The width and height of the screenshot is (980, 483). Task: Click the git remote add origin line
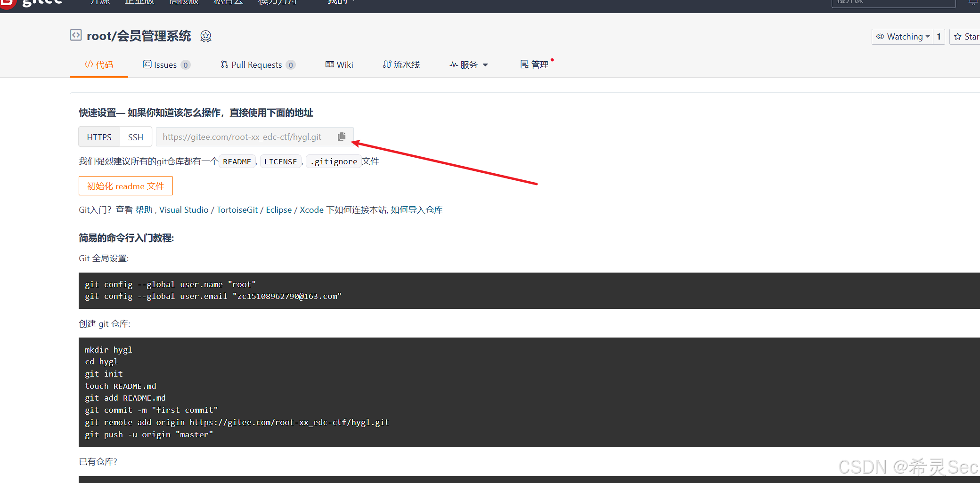237,422
